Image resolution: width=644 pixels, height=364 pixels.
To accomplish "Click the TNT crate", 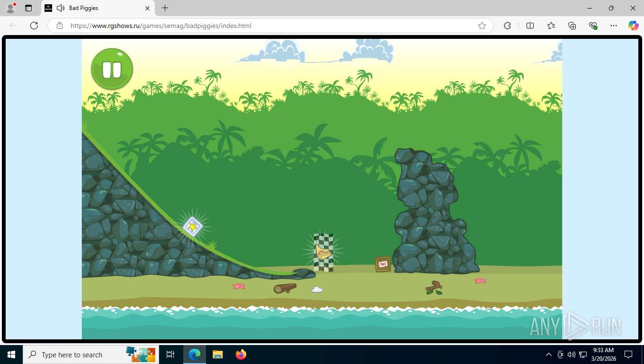I will coord(383,264).
